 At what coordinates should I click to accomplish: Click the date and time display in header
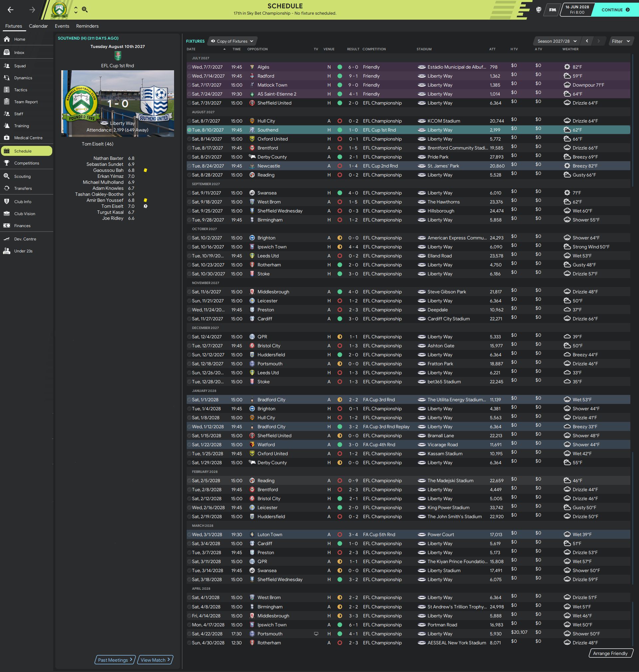[577, 10]
